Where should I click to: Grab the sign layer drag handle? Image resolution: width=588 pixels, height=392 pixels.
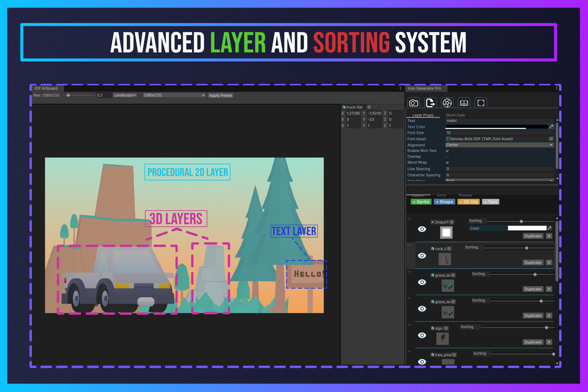pyautogui.click(x=410, y=324)
